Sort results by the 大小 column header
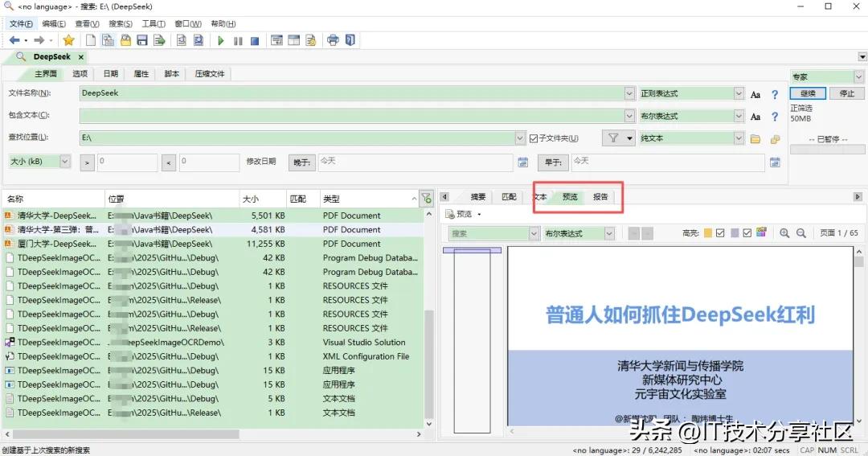Screen dimensions: 868x456 (x=261, y=199)
